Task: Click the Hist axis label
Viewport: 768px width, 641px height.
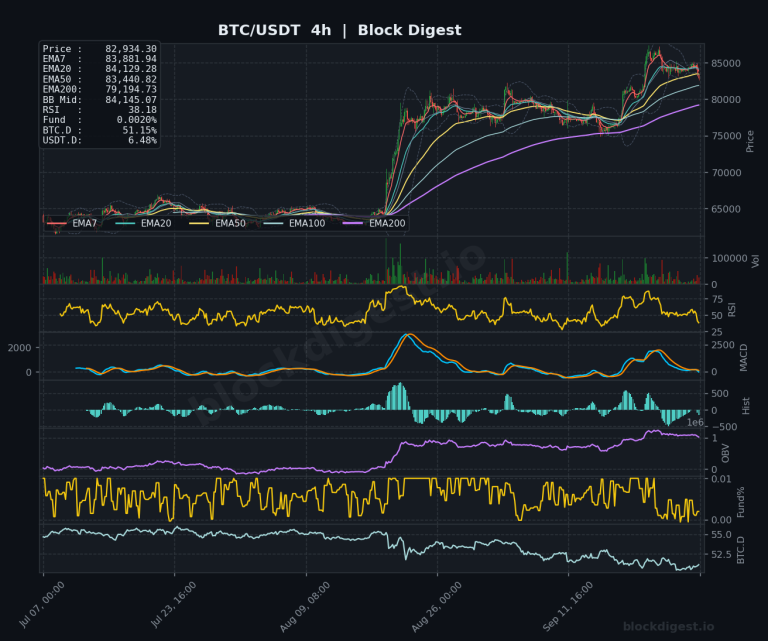Action: click(746, 405)
